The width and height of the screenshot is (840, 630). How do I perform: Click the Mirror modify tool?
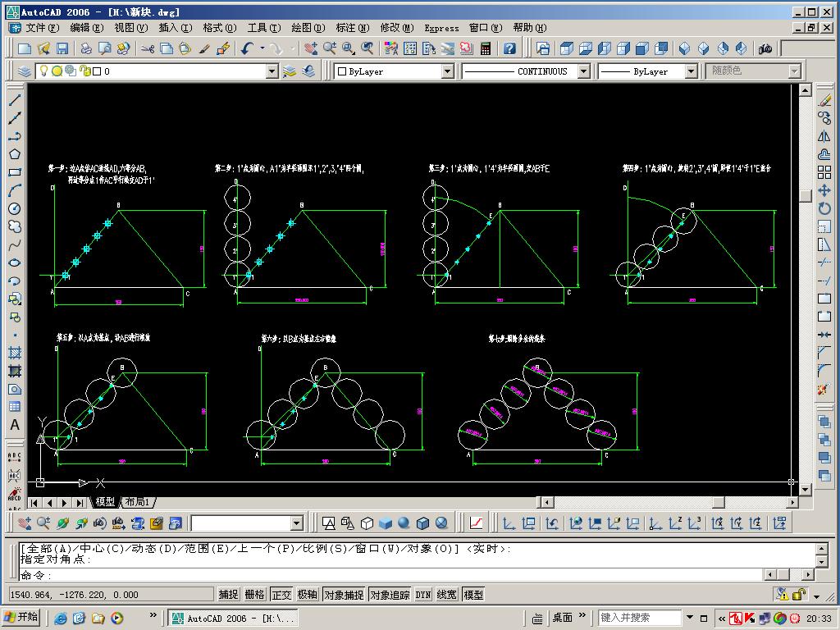[824, 136]
